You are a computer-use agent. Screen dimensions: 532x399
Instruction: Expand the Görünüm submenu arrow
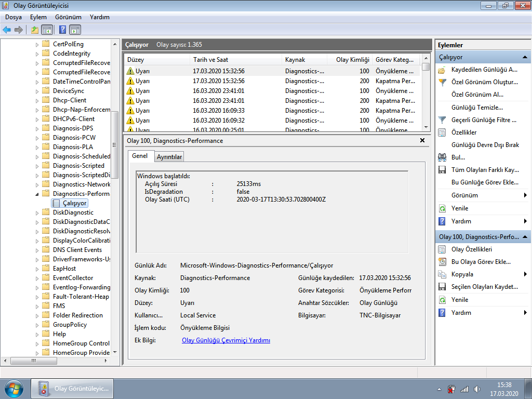point(525,195)
